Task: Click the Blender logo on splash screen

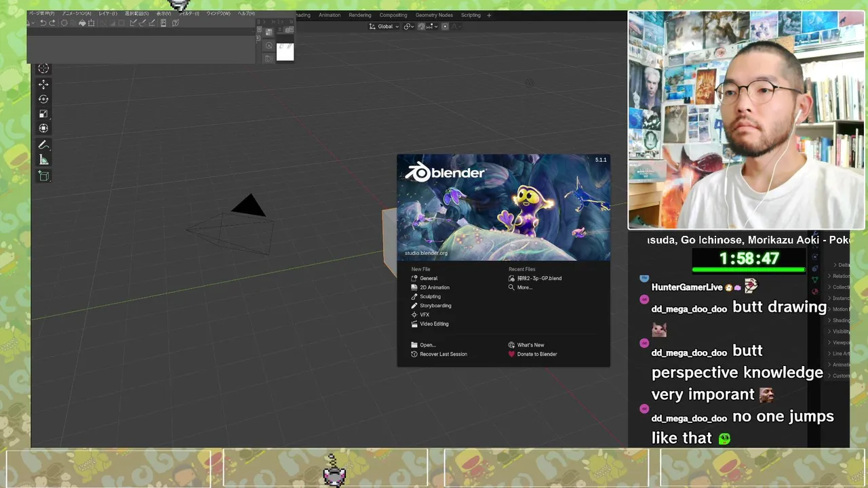Action: click(x=445, y=172)
